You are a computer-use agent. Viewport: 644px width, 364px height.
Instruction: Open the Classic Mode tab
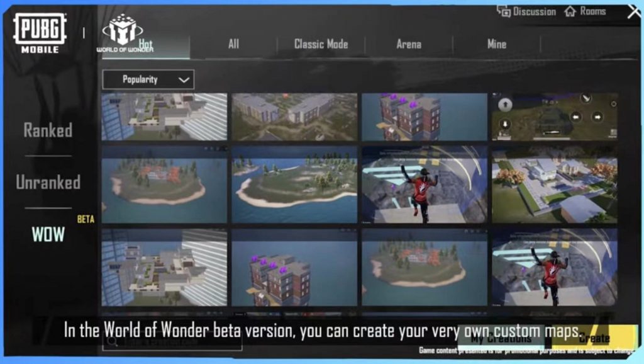[x=321, y=44]
